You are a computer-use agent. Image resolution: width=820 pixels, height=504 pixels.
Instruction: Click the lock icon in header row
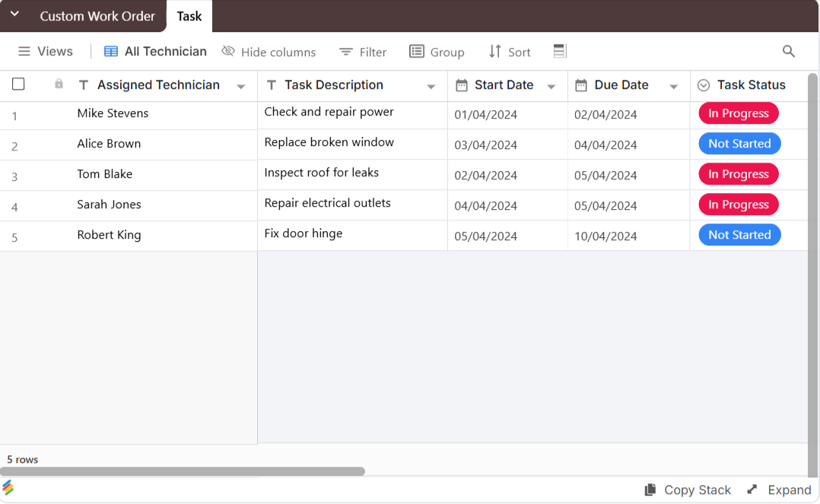click(x=59, y=84)
